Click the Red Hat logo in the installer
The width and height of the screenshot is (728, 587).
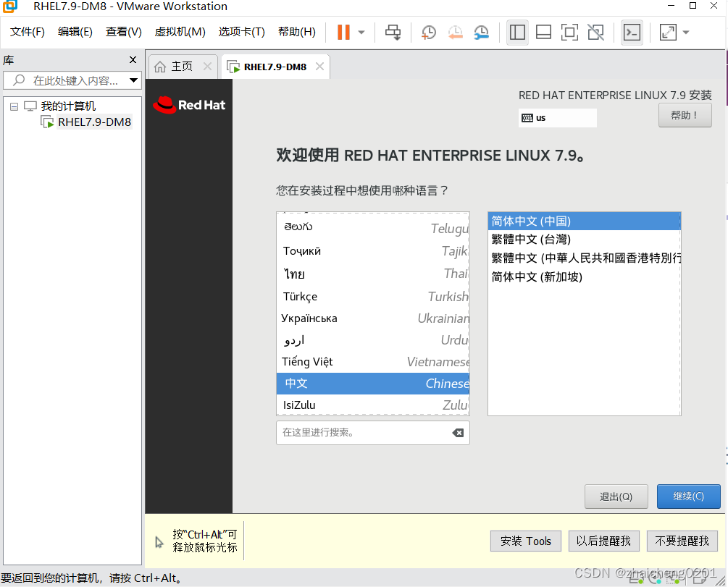click(189, 106)
